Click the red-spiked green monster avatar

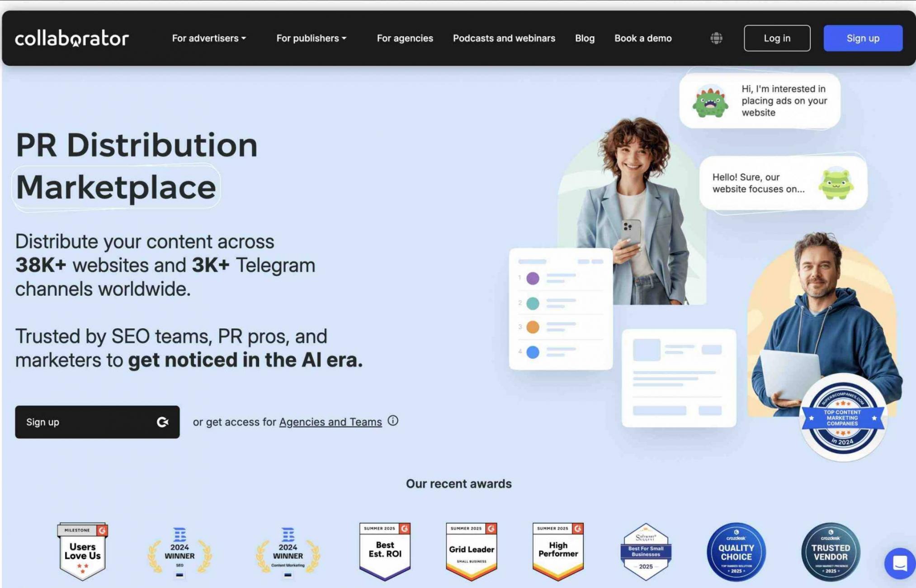(710, 101)
